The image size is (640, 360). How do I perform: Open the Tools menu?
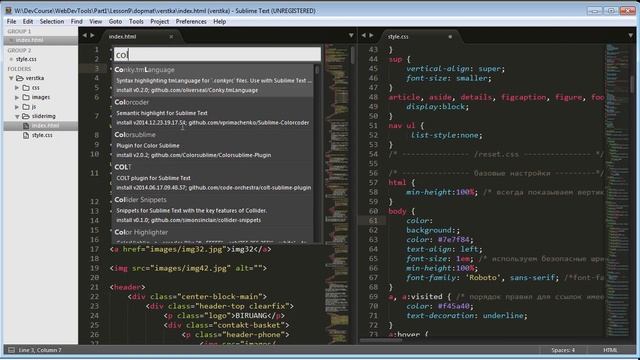[x=136, y=21]
